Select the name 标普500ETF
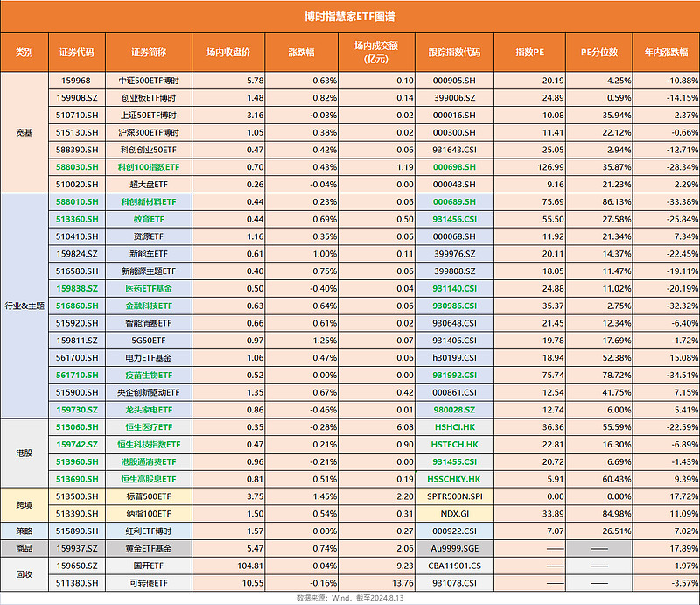The image size is (700, 605). click(x=149, y=496)
